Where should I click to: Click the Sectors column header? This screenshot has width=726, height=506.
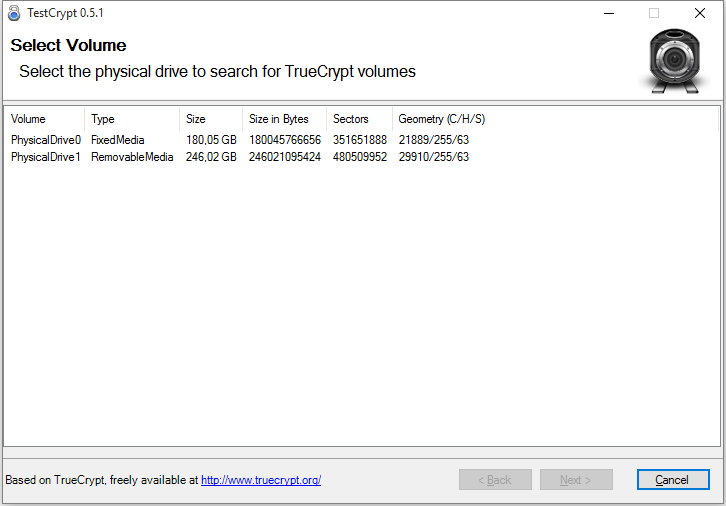(359, 119)
